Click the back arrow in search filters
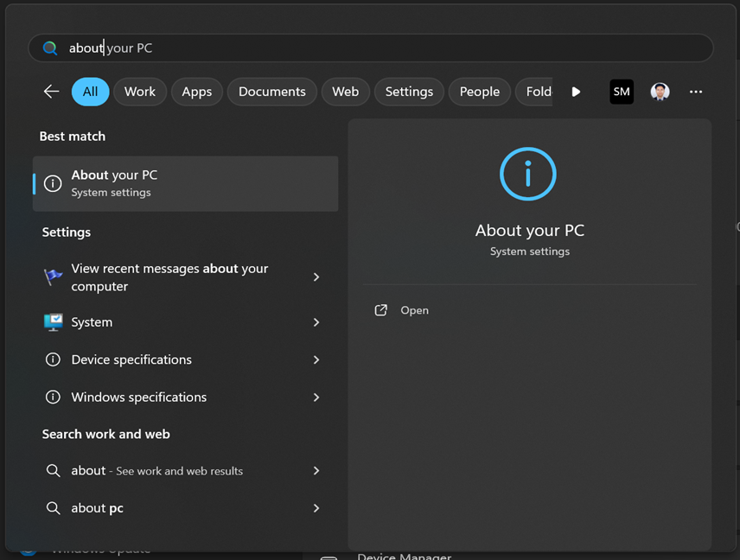This screenshot has width=740, height=560. [x=51, y=92]
